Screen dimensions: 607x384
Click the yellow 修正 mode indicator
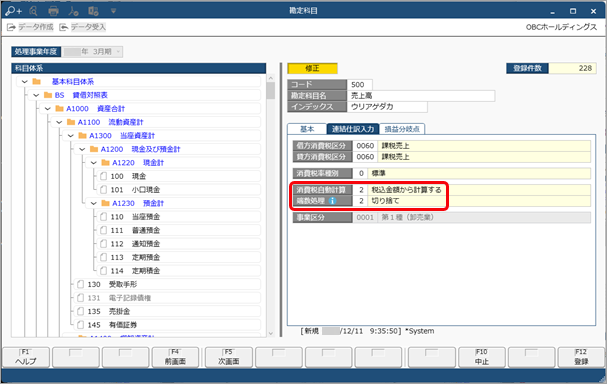tap(312, 69)
